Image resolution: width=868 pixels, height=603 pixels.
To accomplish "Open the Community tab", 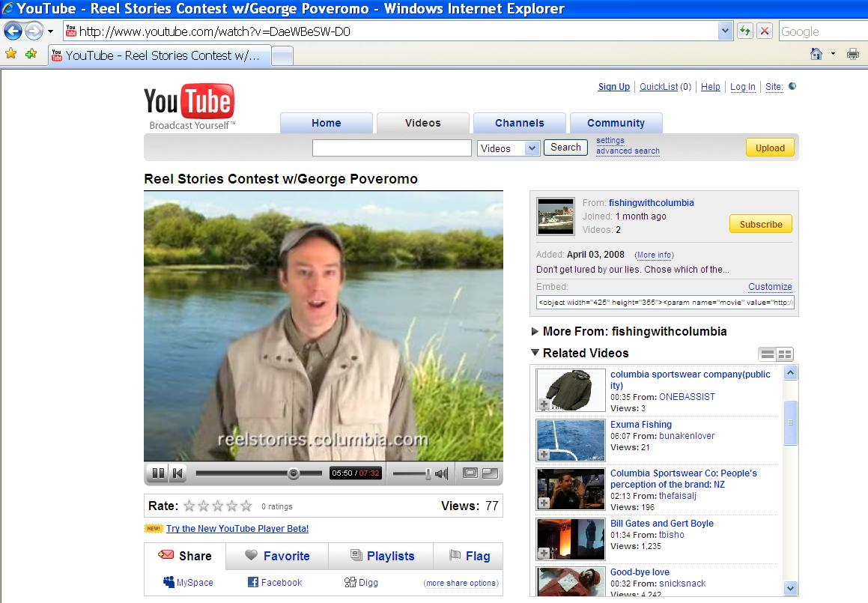I will [x=616, y=123].
